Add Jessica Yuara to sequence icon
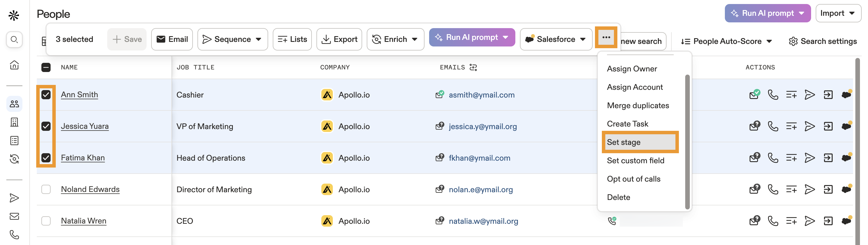 [810, 127]
